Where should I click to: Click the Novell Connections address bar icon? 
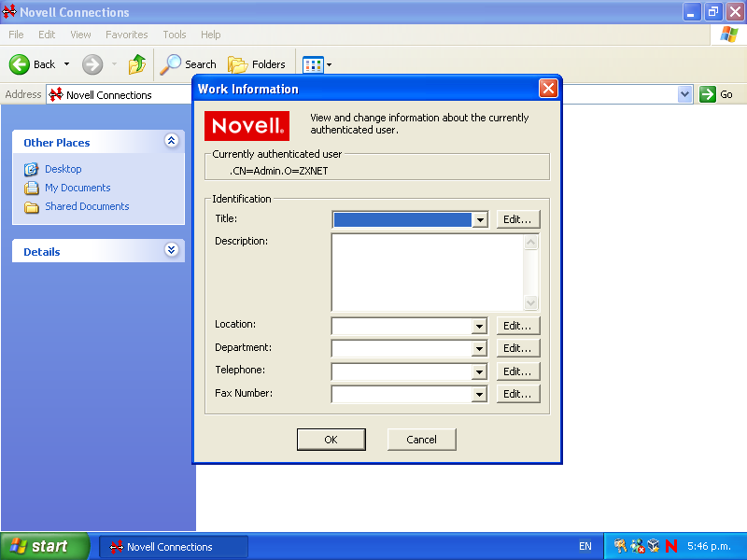[56, 94]
